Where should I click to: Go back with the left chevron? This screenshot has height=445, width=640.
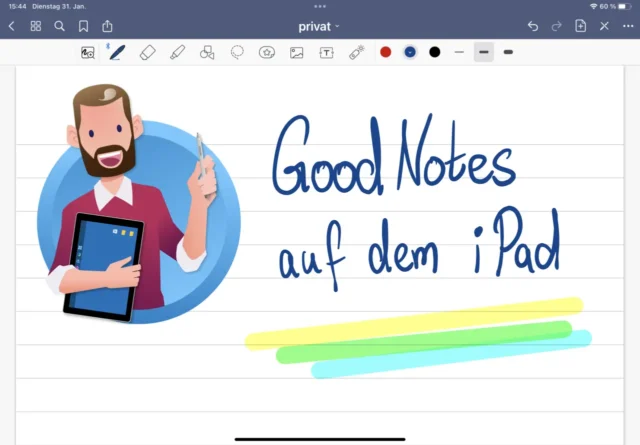pos(11,25)
